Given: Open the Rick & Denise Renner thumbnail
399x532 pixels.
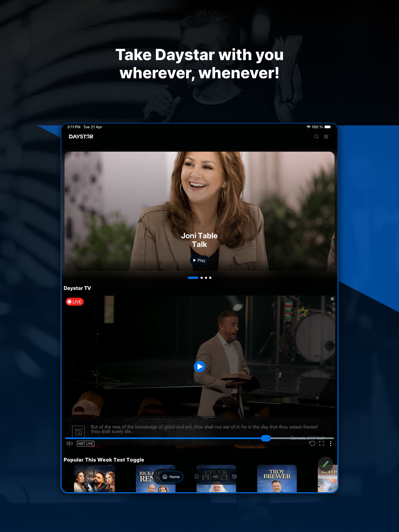Looking at the screenshot, I should pos(156,478).
